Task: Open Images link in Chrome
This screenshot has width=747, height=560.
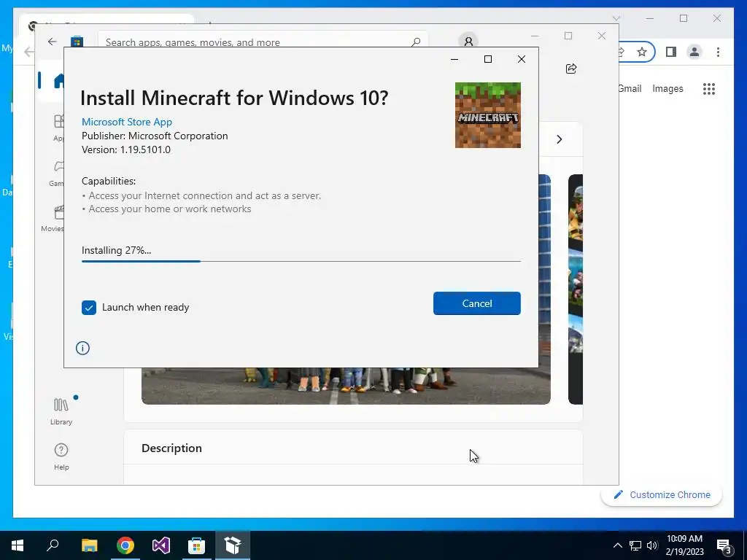Action: (x=667, y=88)
